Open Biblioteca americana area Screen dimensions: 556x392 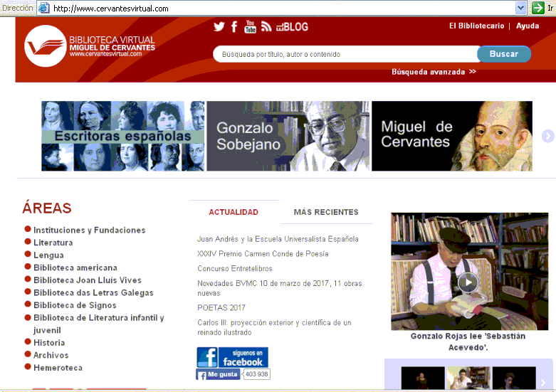coord(75,267)
